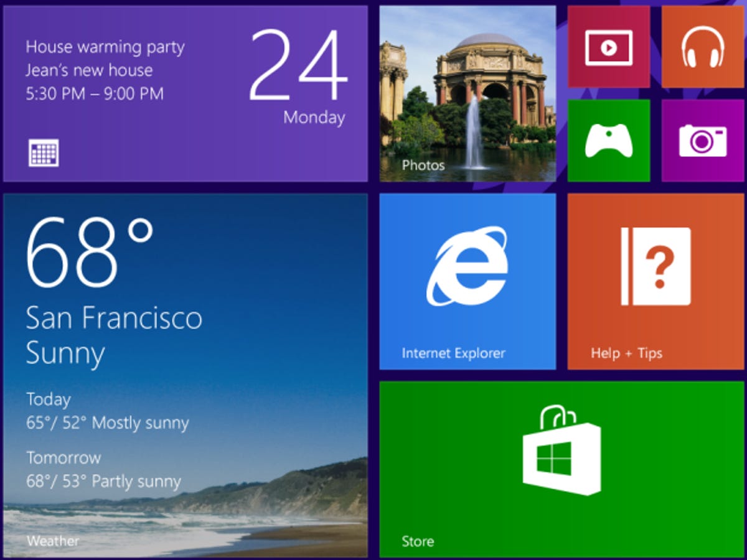This screenshot has width=747, height=560.
Task: Launch the Camera app
Action: coord(702,139)
